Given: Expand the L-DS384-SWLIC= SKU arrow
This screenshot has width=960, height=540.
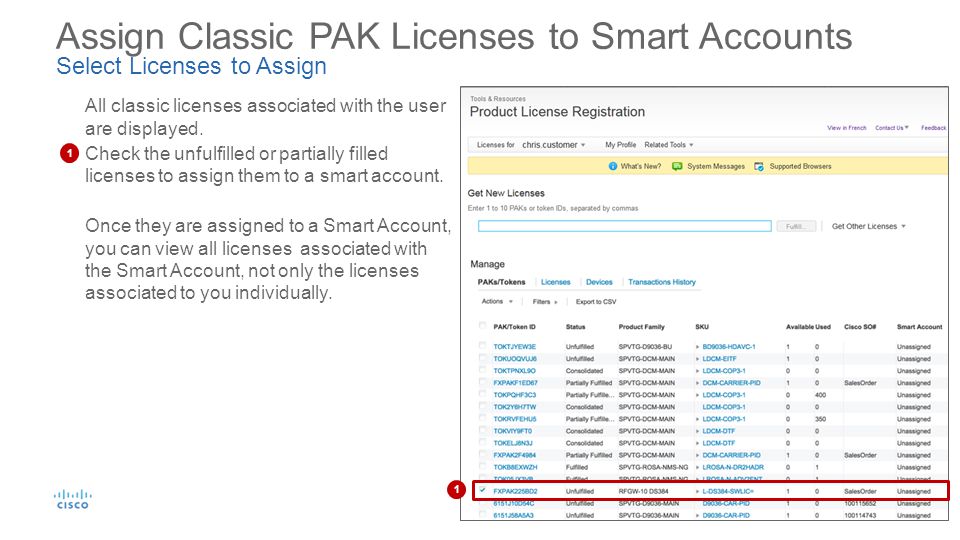Looking at the screenshot, I should point(697,492).
